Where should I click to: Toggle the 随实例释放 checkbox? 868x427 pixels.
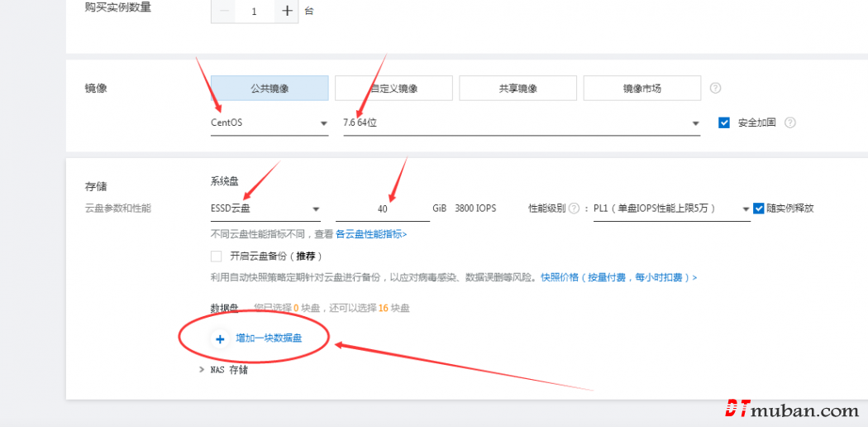pos(759,209)
